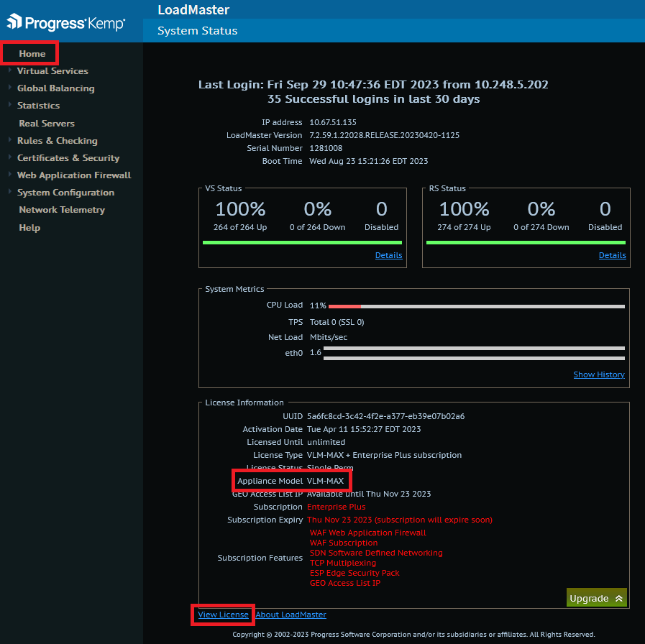This screenshot has height=644, width=645.
Task: Expand System Configuration arrow
Action: (9, 191)
